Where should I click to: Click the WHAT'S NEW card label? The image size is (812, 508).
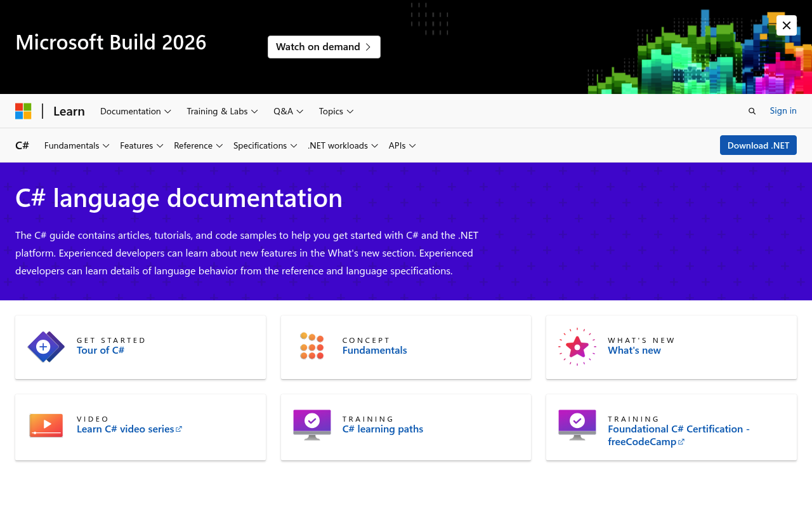coord(641,340)
